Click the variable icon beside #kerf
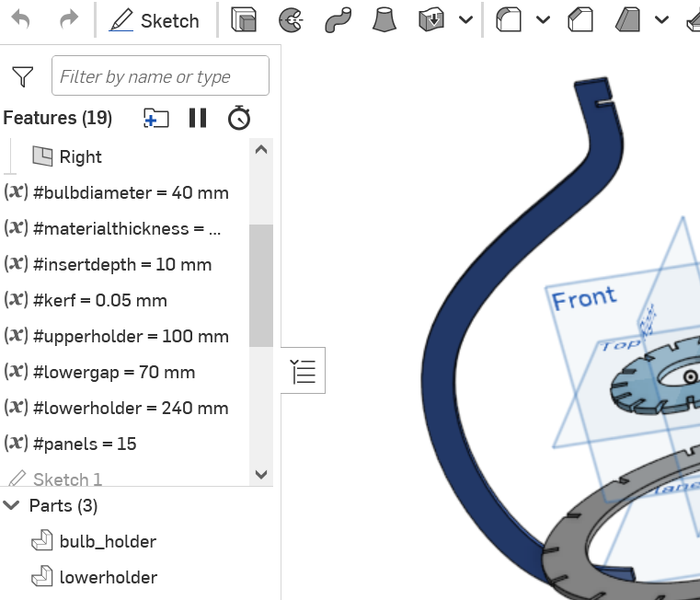This screenshot has height=600, width=700. click(16, 299)
